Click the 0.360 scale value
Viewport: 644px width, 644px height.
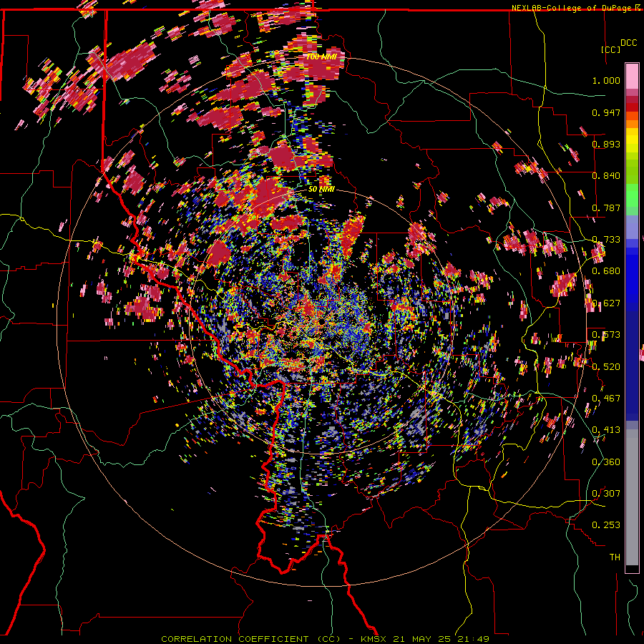(x=606, y=462)
